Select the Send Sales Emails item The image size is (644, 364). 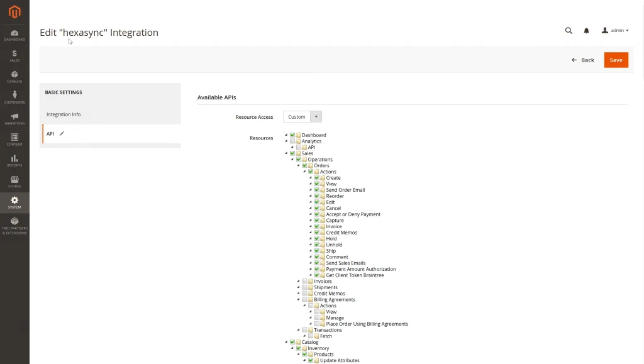coord(346,263)
